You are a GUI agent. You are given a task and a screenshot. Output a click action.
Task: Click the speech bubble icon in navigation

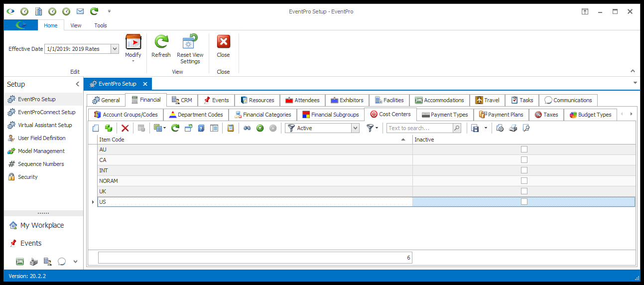[x=62, y=261]
